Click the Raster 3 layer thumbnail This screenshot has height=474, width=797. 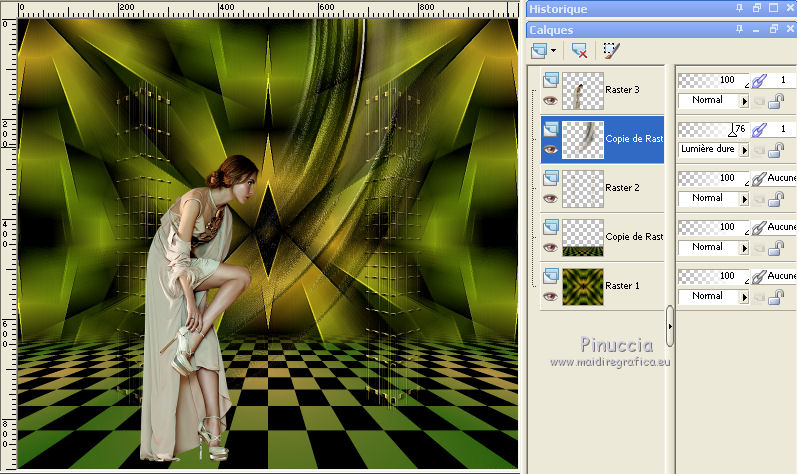coord(583,90)
